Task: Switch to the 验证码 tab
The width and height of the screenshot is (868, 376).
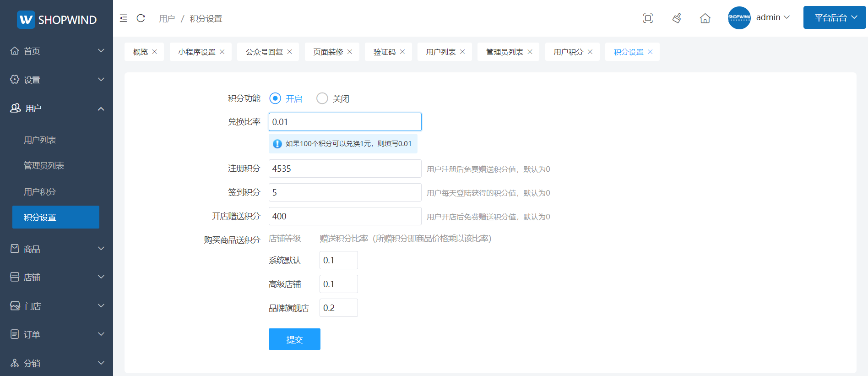Action: coord(385,52)
